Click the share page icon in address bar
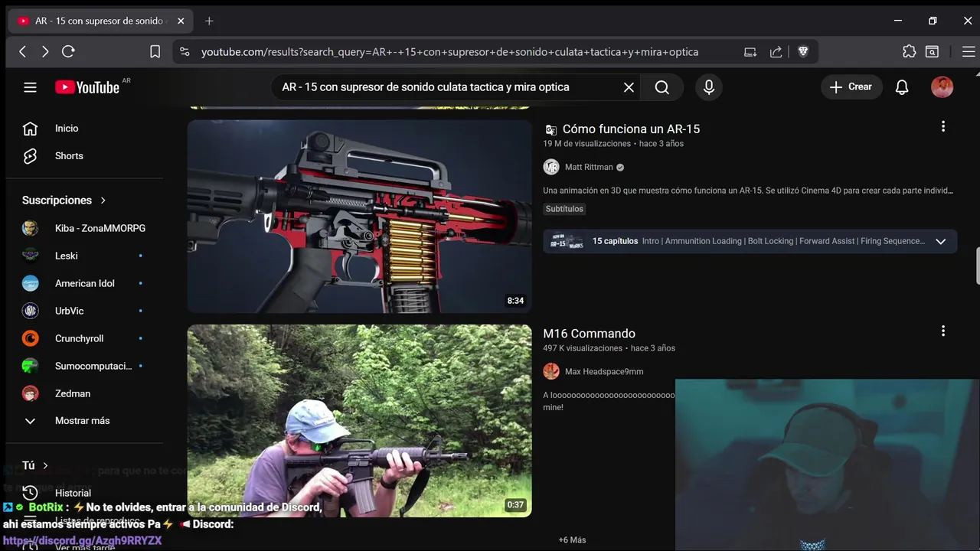Image resolution: width=980 pixels, height=551 pixels. 776,52
